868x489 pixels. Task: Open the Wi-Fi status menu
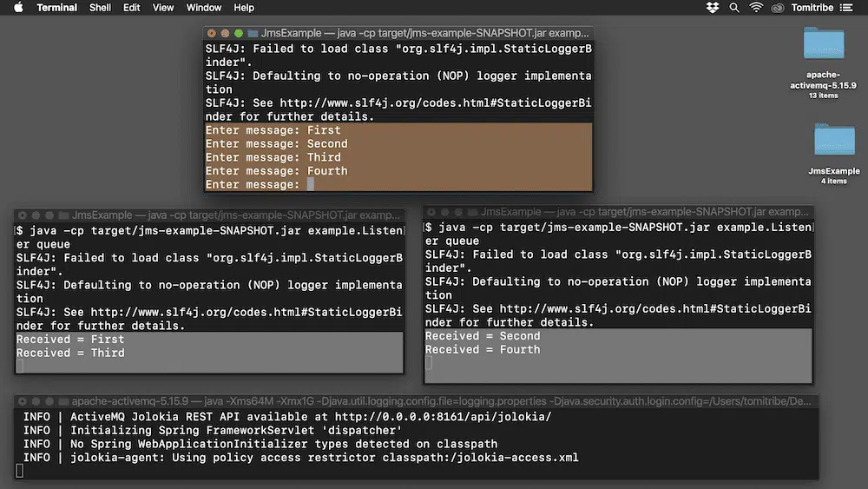pos(756,8)
